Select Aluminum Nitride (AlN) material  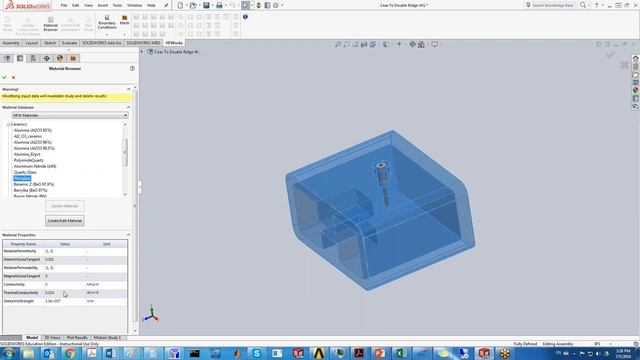[35, 166]
